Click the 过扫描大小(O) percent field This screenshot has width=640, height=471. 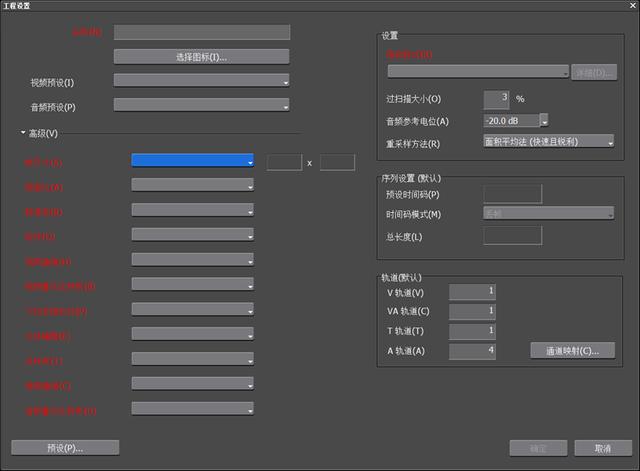(x=496, y=100)
